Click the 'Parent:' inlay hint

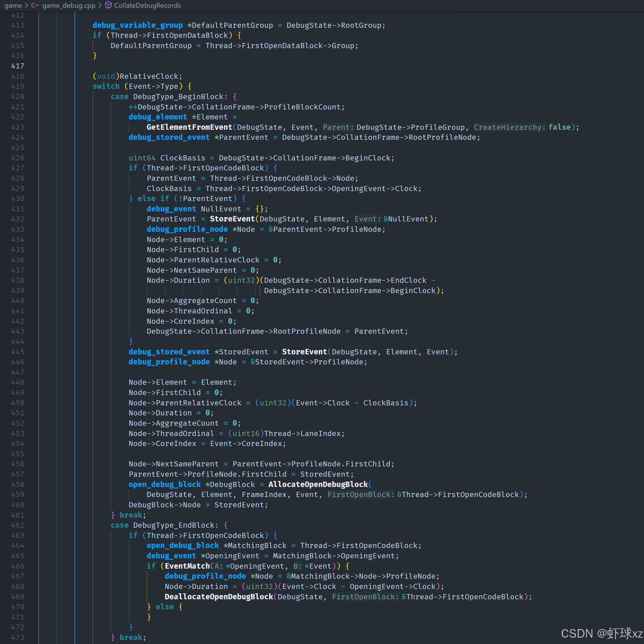[x=338, y=127]
